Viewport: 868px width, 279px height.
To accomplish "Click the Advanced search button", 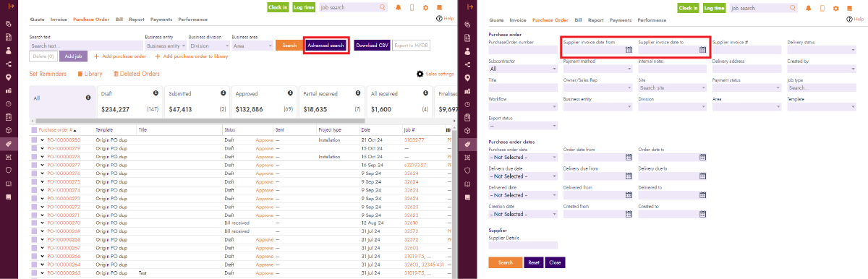I will click(x=326, y=45).
